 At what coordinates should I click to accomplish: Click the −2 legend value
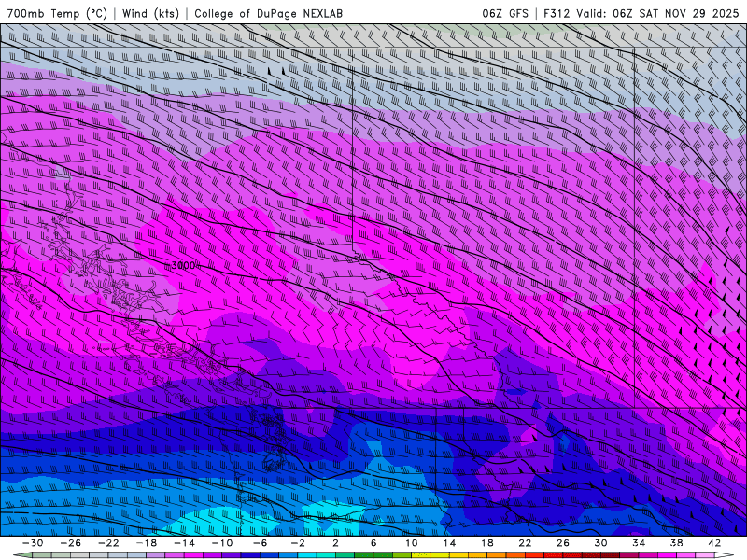point(298,543)
